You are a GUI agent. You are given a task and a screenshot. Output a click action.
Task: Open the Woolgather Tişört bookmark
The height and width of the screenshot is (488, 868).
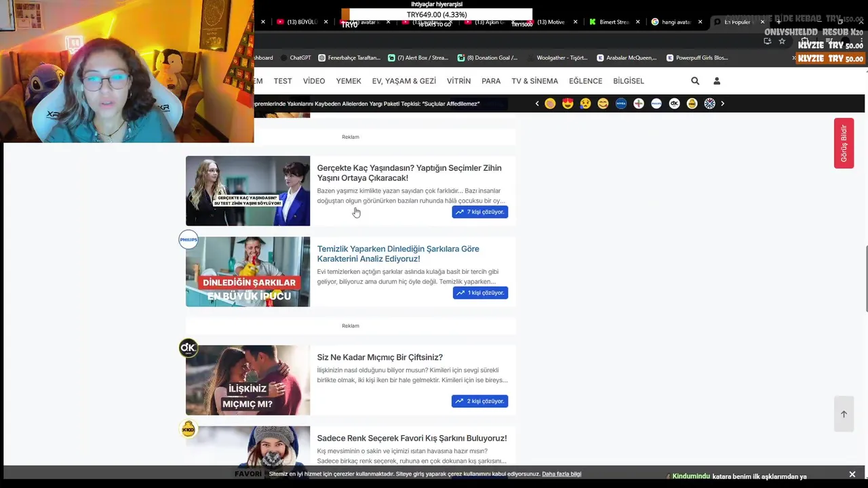tap(557, 58)
